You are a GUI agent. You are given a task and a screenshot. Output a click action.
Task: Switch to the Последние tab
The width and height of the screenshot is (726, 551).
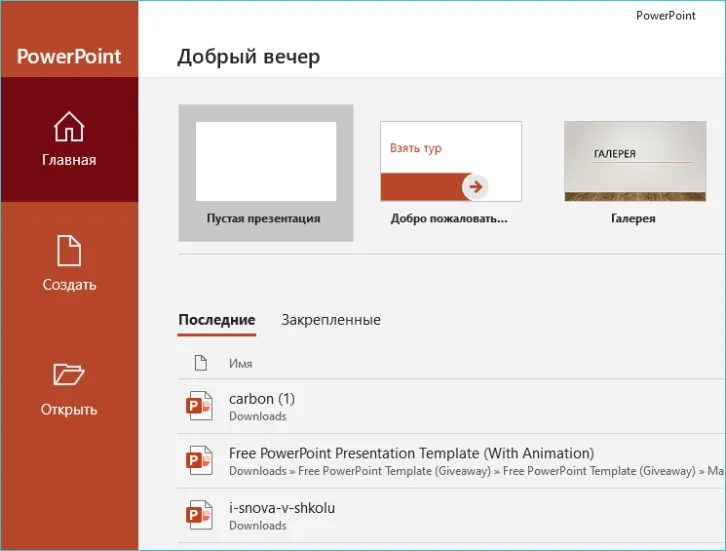click(217, 320)
